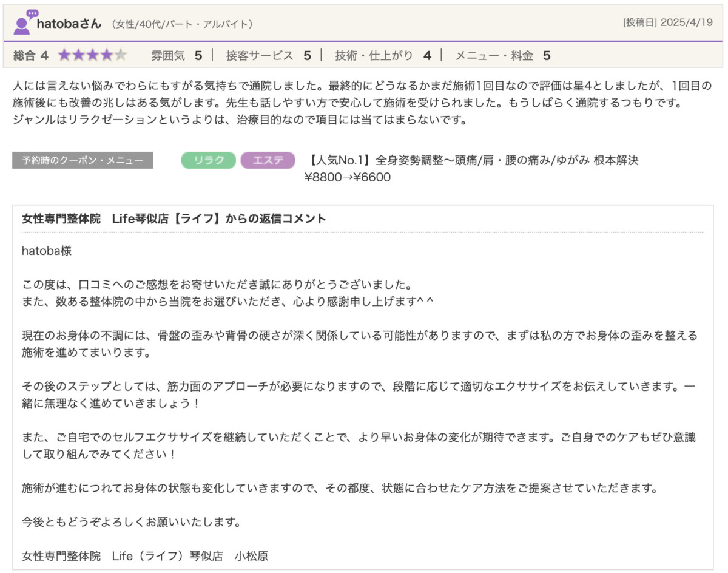Click the gray fifth rating star
This screenshot has width=728, height=573.
pyautogui.click(x=121, y=56)
